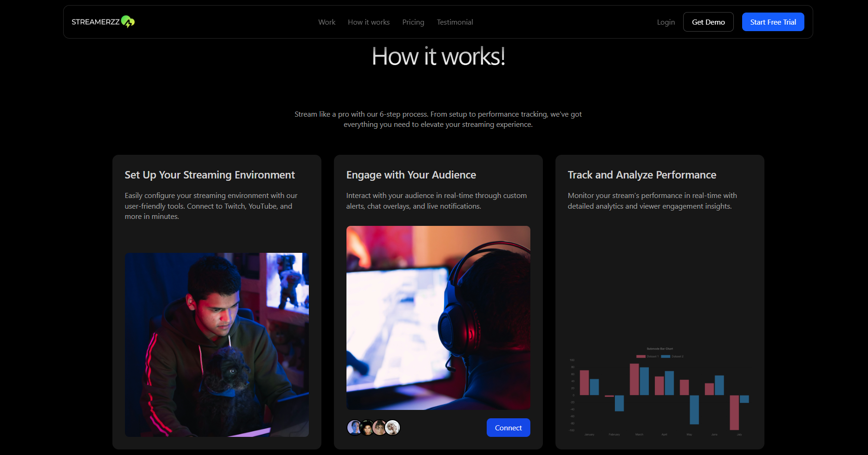
Task: Click the Login link
Action: click(x=666, y=22)
